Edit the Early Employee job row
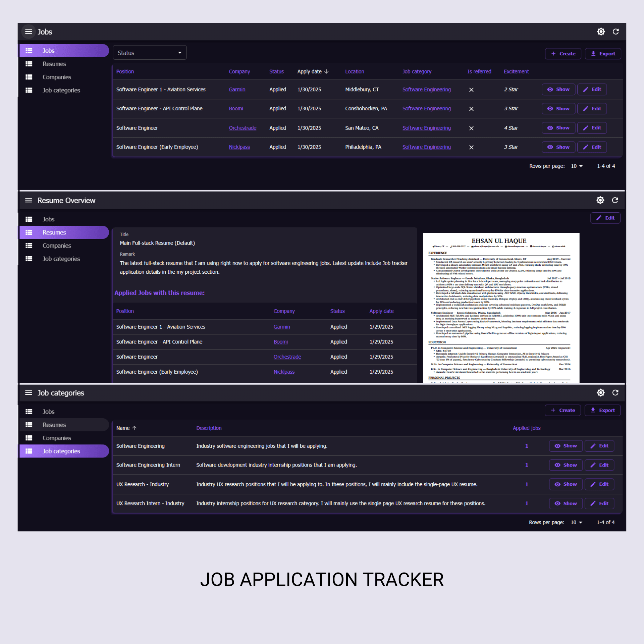The height and width of the screenshot is (644, 644). 592,147
